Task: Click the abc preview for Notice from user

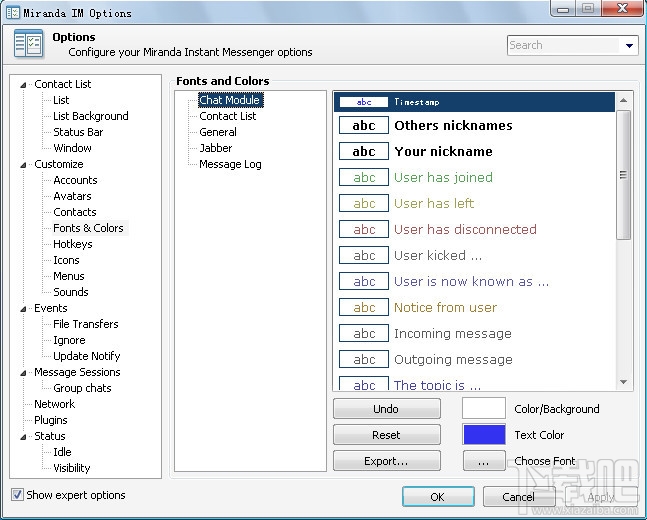Action: point(364,307)
